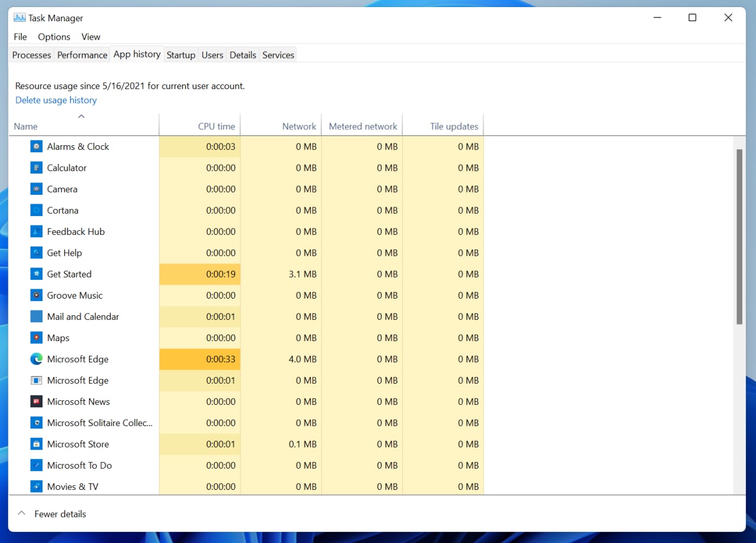The image size is (756, 543).
Task: Select the Calculator row name
Action: click(67, 168)
